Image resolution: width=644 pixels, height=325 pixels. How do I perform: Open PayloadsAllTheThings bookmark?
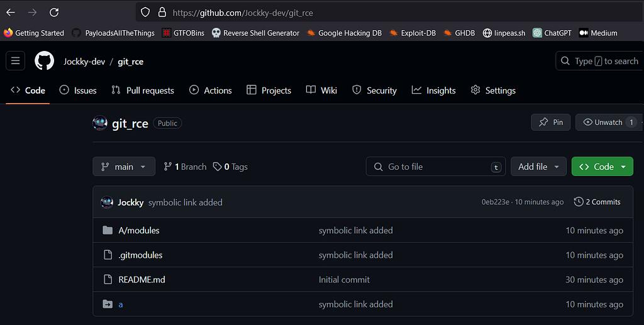(x=113, y=33)
